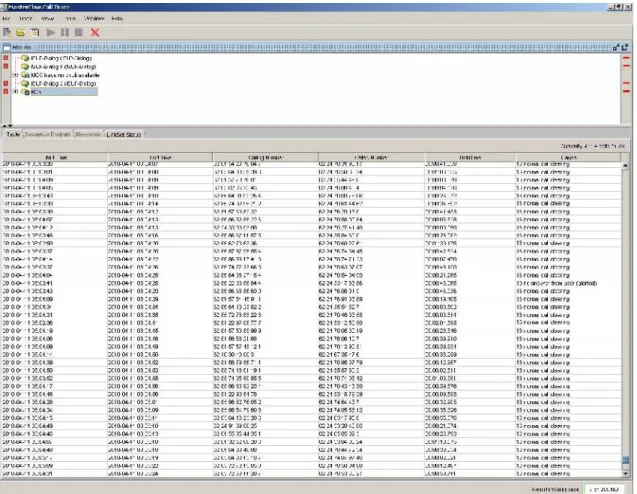Open the View menu

(x=48, y=19)
